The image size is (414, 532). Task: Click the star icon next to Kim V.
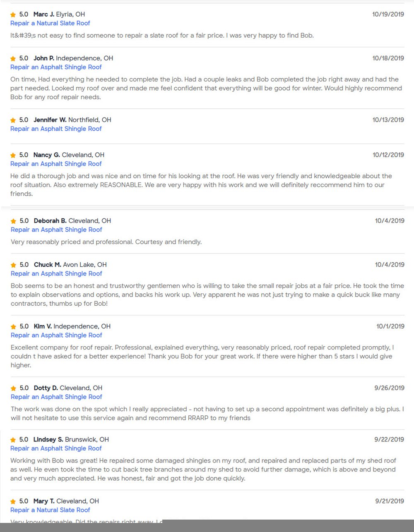point(13,327)
